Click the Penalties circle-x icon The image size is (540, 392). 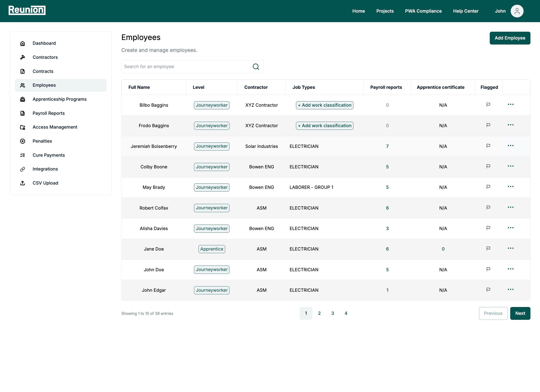coord(23,141)
